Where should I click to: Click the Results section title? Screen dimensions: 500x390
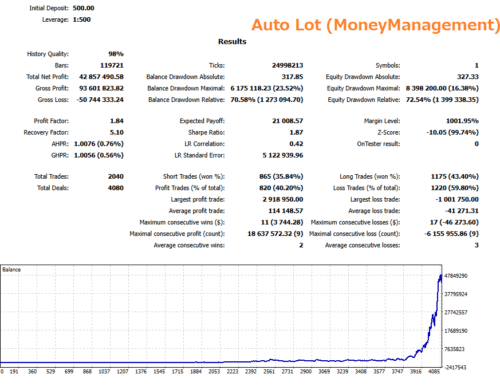point(232,42)
